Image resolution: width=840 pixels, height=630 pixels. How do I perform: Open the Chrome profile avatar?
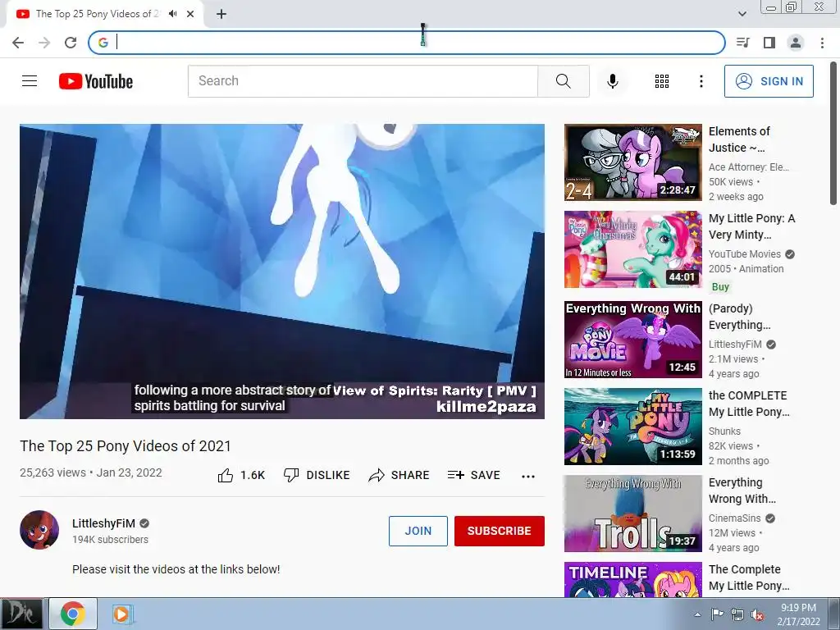[x=796, y=43]
